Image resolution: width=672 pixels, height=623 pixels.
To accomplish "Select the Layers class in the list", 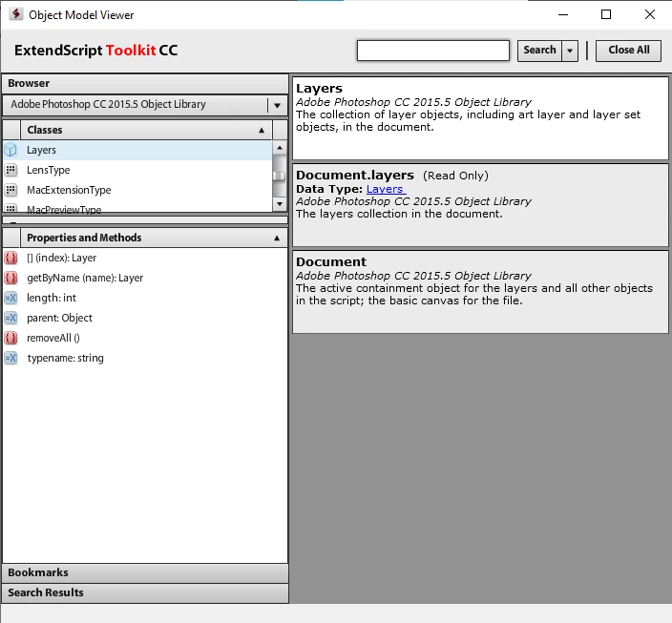I will 137,150.
